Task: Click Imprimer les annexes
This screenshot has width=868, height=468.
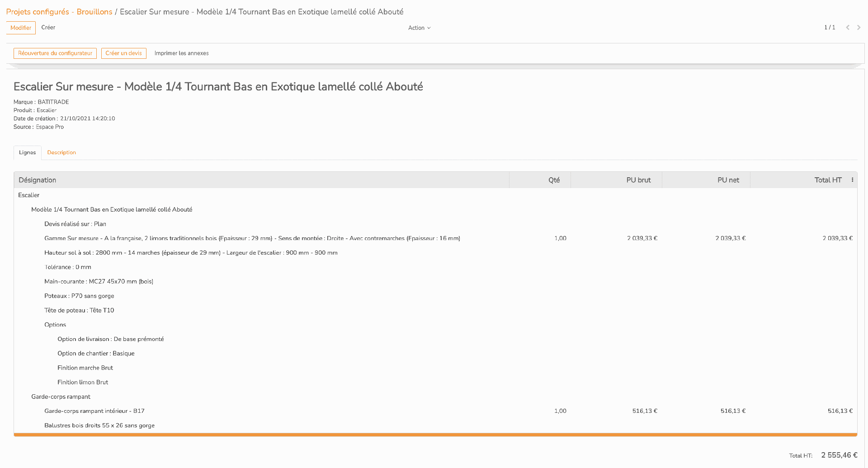Action: pos(181,53)
